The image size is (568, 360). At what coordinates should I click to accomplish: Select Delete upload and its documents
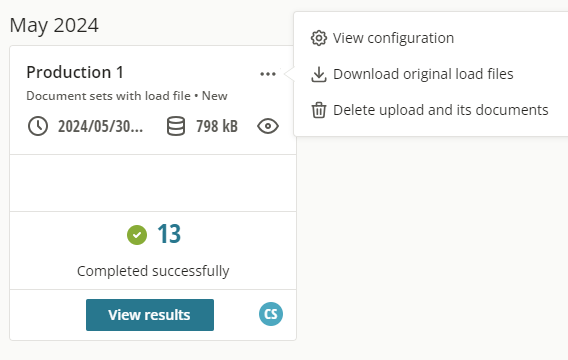(x=440, y=110)
